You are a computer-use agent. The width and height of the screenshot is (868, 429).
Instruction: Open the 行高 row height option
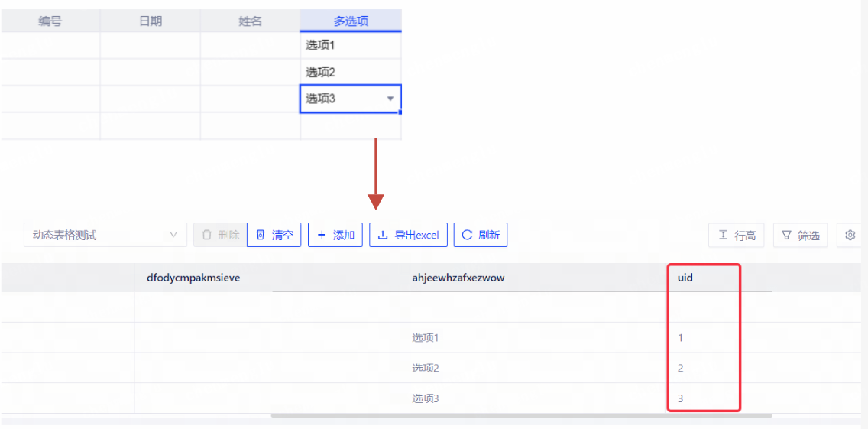coord(737,236)
